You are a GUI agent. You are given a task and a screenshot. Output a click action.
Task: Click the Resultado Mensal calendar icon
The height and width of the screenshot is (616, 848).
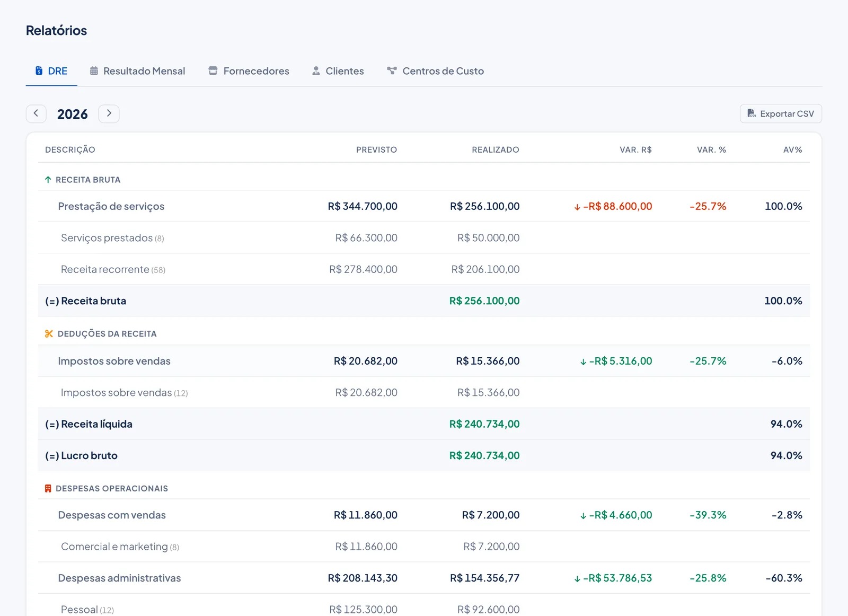point(94,71)
